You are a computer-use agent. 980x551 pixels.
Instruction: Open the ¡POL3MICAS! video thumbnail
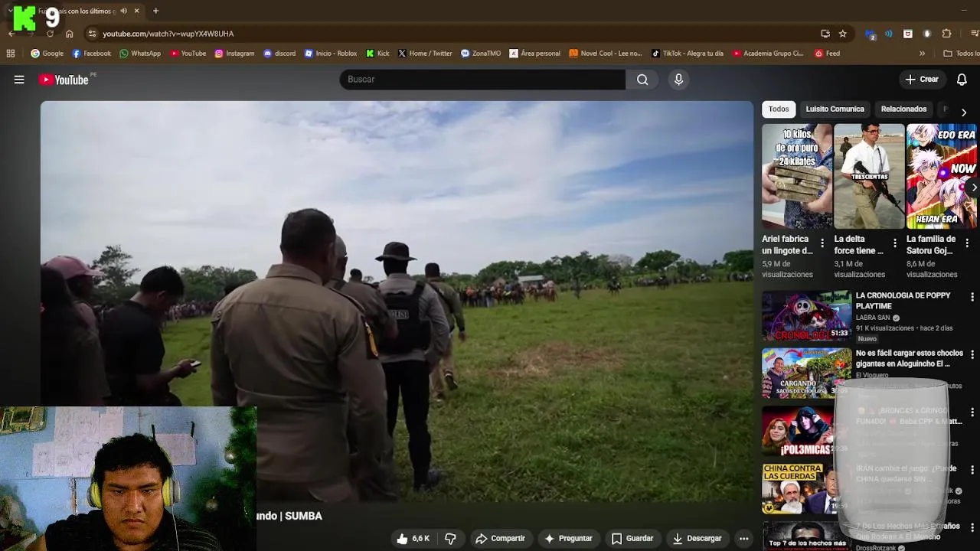click(806, 431)
